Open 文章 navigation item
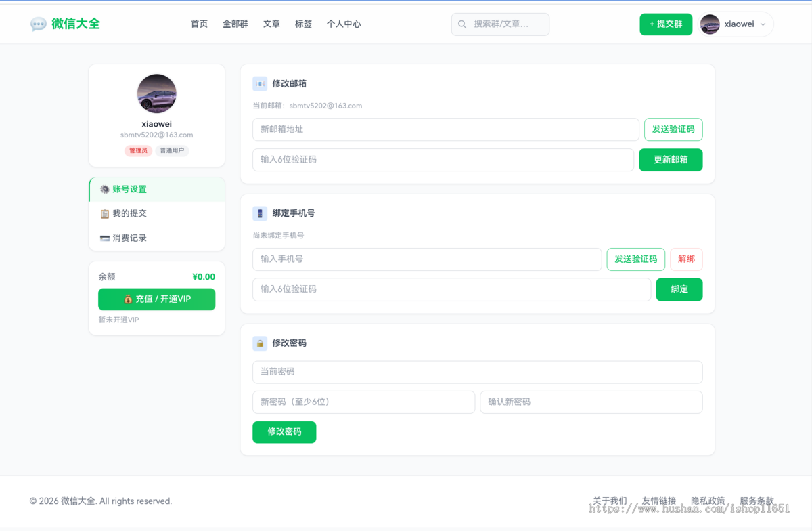 pyautogui.click(x=271, y=24)
